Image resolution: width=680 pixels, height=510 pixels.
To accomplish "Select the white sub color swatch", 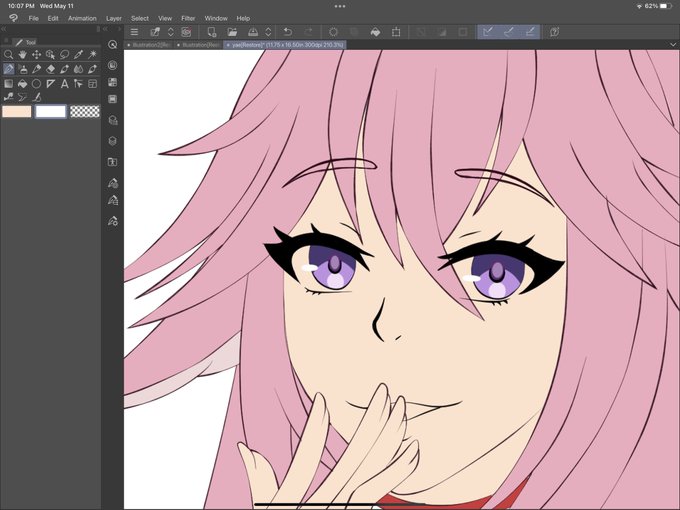I will [50, 111].
